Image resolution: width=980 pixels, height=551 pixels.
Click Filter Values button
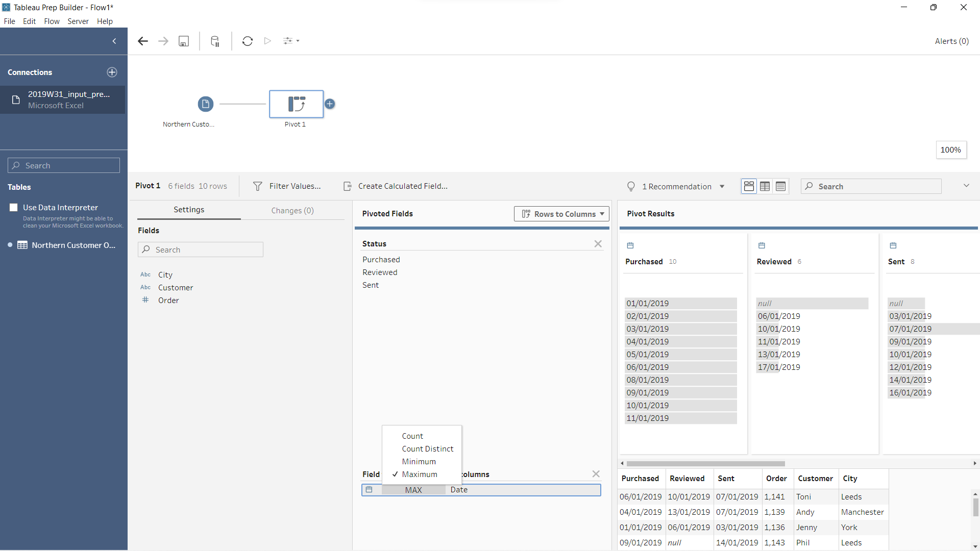point(287,186)
